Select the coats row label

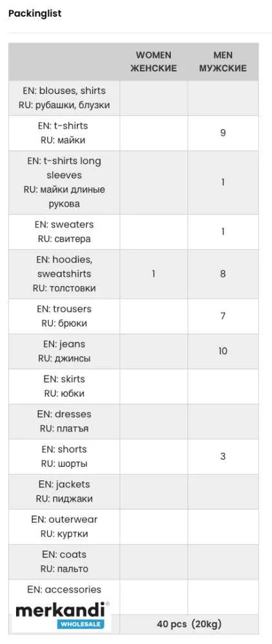click(64, 562)
